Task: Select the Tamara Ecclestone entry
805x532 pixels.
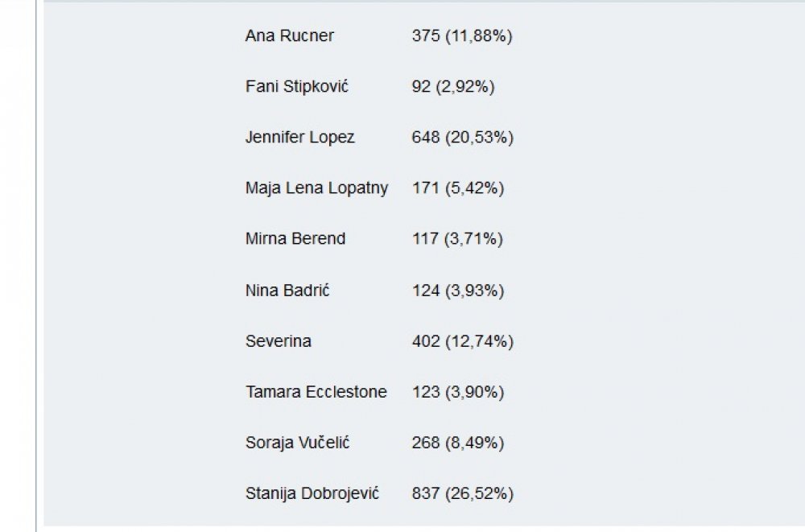Action: click(x=316, y=392)
